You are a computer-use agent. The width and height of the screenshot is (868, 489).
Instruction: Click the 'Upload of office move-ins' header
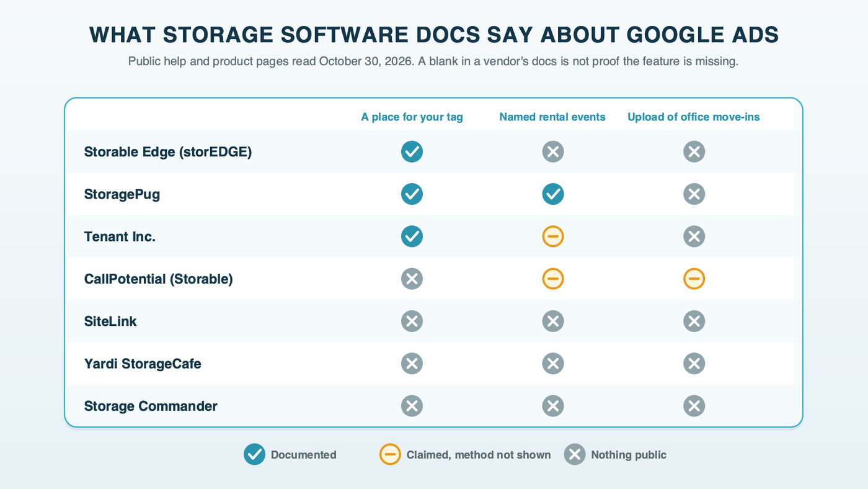[x=694, y=117]
